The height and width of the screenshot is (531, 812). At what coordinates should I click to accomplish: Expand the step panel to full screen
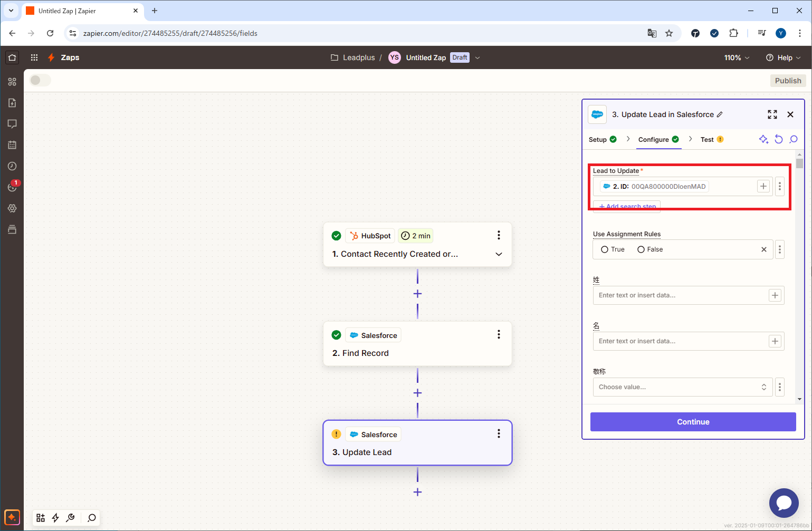[772, 114]
